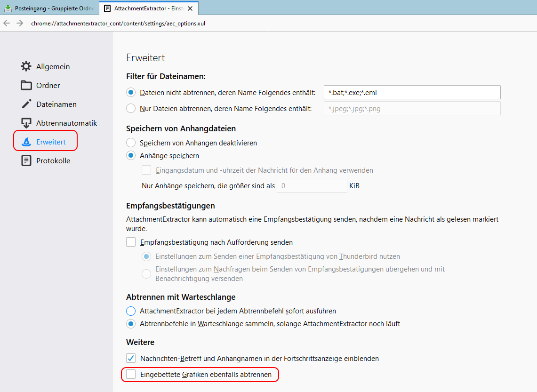This screenshot has height=392, width=537.
Task: Click the forward arrow navigation icon
Action: point(20,23)
